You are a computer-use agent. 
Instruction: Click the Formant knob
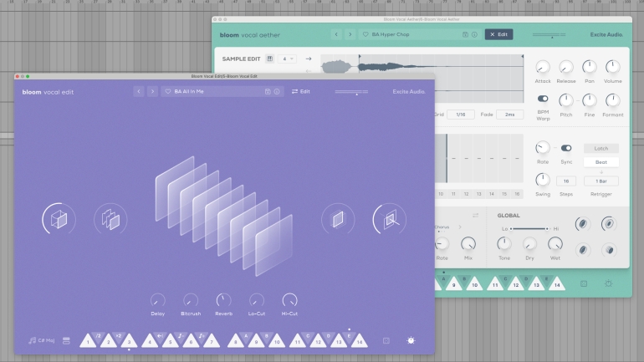click(613, 100)
